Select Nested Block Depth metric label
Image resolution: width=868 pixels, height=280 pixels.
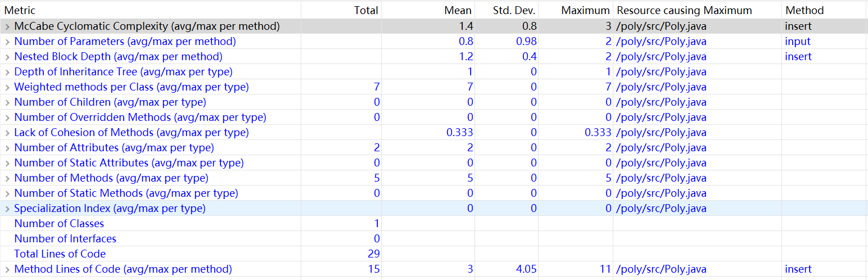coord(118,57)
